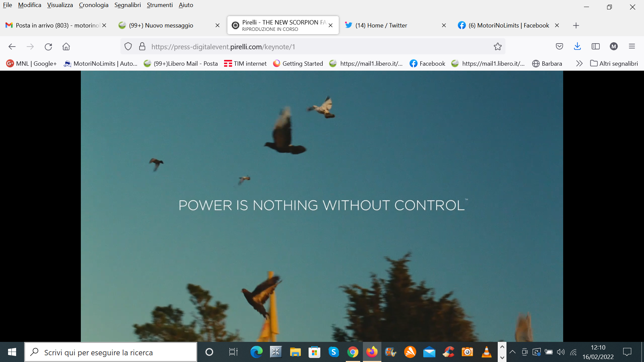Open the hamburger application menu
This screenshot has height=362, width=644.
(x=632, y=47)
